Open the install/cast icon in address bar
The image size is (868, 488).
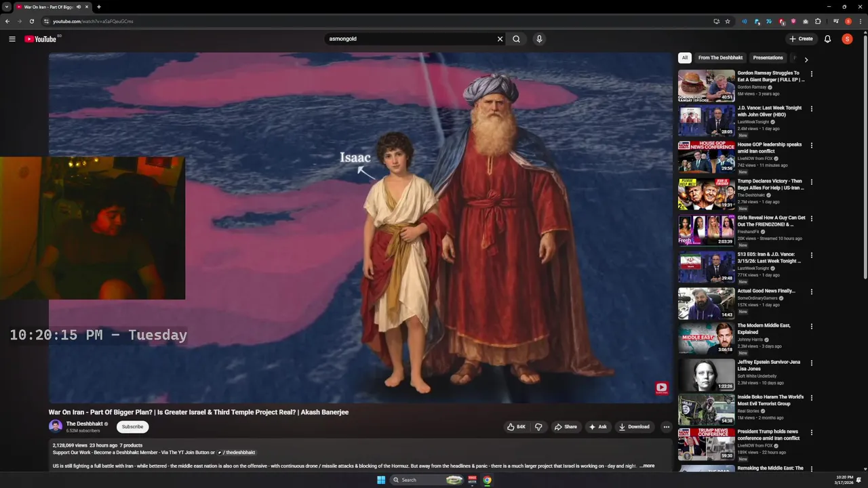click(716, 22)
